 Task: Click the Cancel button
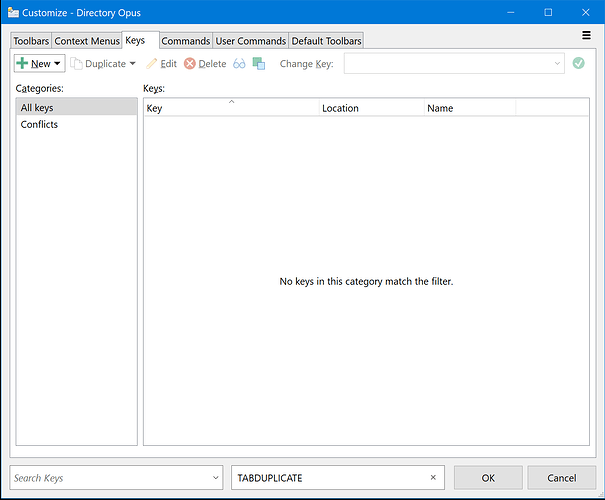pos(561,478)
